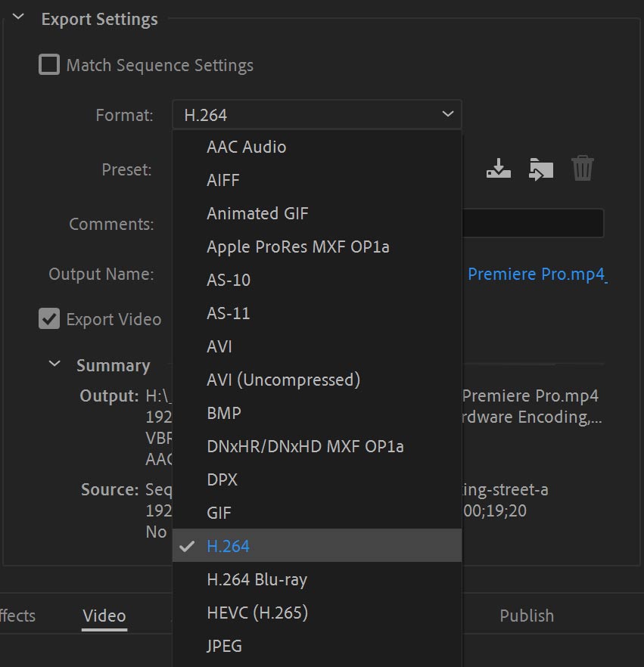The image size is (644, 667).
Task: Uncheck the Export Video checkbox
Action: coord(49,318)
